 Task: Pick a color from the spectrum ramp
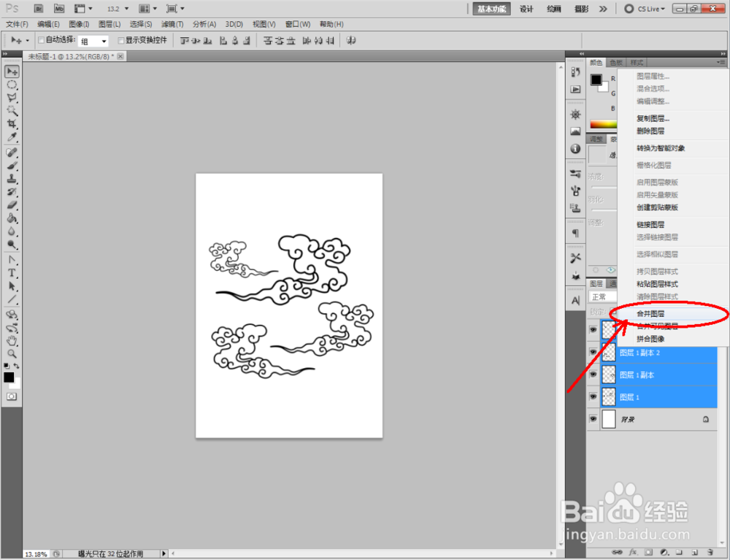click(x=604, y=124)
